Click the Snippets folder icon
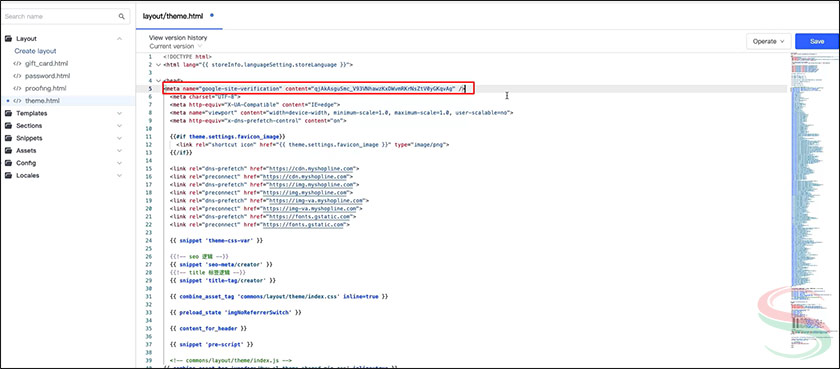Image resolution: width=840 pixels, height=369 pixels. point(8,138)
